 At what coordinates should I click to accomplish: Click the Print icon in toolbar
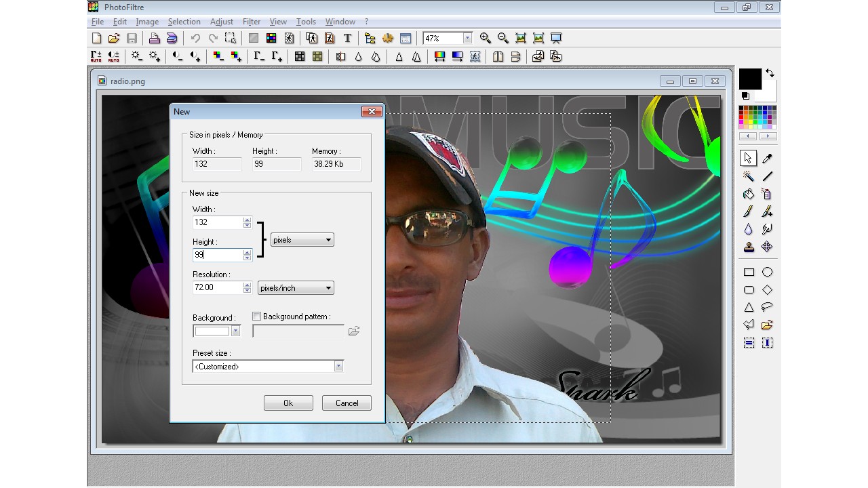(155, 39)
